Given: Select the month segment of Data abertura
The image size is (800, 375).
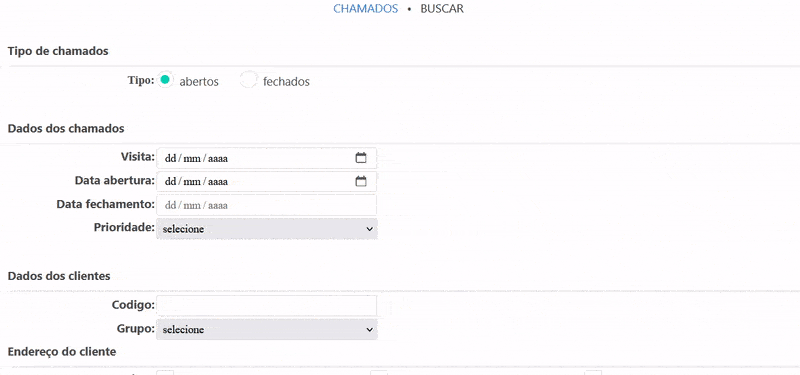Looking at the screenshot, I should click(x=192, y=182).
